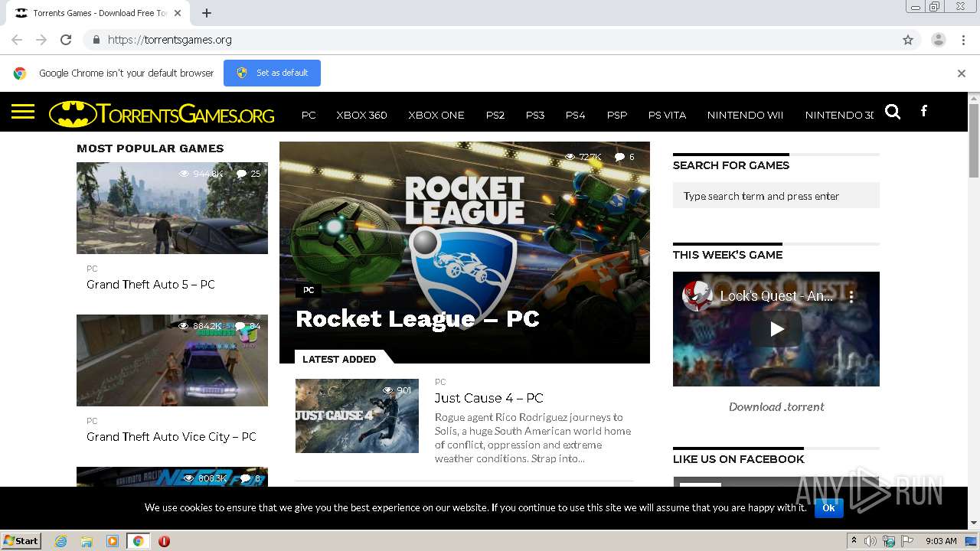980x551 pixels.
Task: Click the taskbar clock showing 9:03 AM
Action: pos(941,541)
